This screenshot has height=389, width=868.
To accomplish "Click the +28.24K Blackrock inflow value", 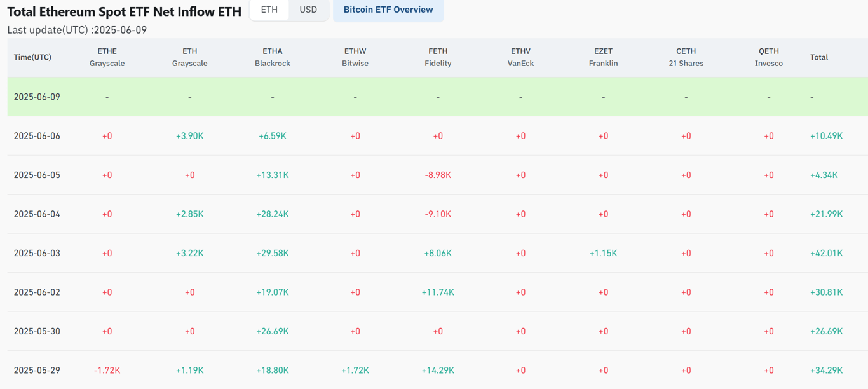I will pyautogui.click(x=273, y=214).
